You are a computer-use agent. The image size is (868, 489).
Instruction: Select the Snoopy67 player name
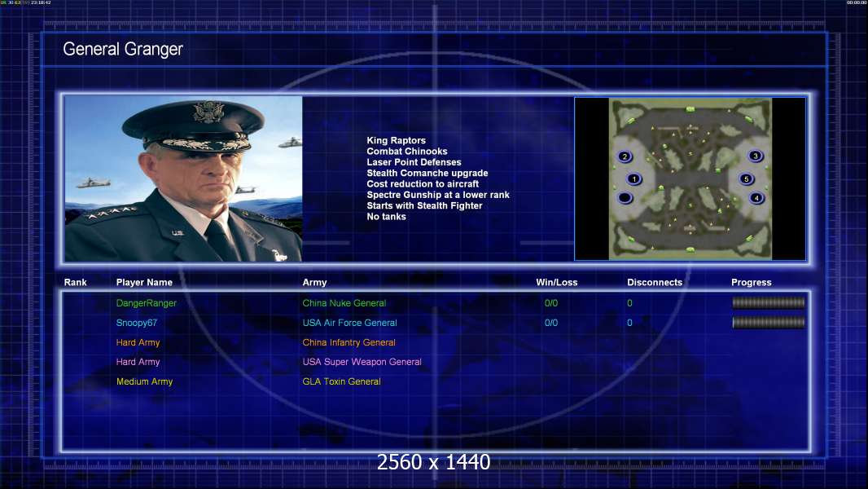coord(137,323)
